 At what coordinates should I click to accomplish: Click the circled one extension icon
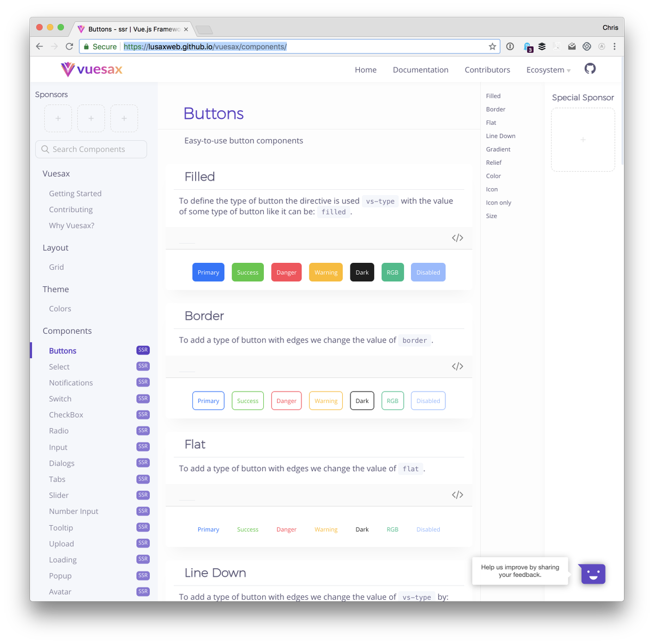click(x=510, y=47)
